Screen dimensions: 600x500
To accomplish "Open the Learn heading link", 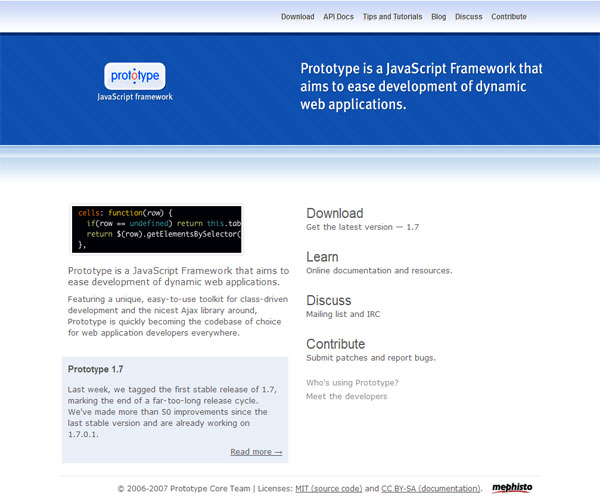I will click(322, 257).
